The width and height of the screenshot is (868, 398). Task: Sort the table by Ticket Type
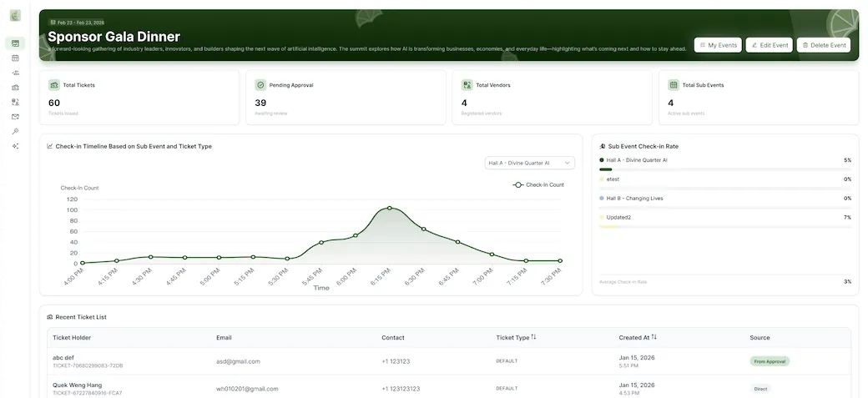pos(533,337)
